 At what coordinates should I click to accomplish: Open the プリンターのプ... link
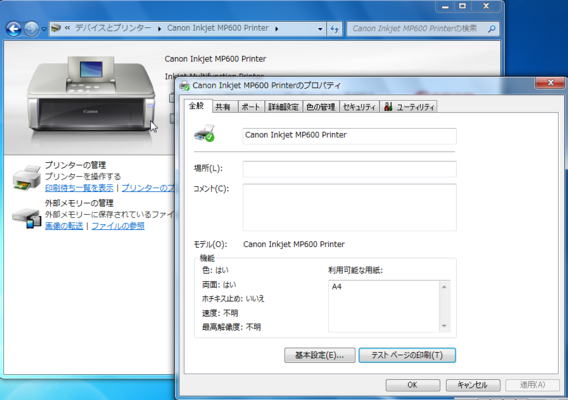pos(148,188)
